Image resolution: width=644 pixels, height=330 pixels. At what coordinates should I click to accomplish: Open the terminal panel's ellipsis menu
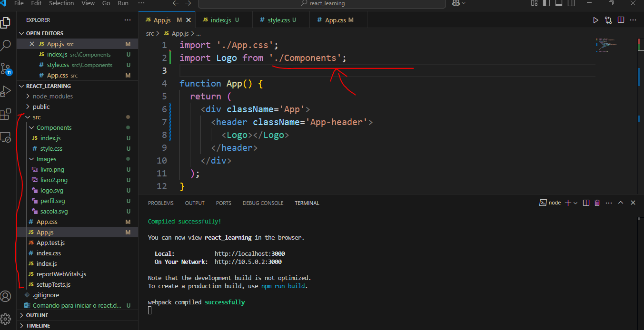pyautogui.click(x=609, y=203)
